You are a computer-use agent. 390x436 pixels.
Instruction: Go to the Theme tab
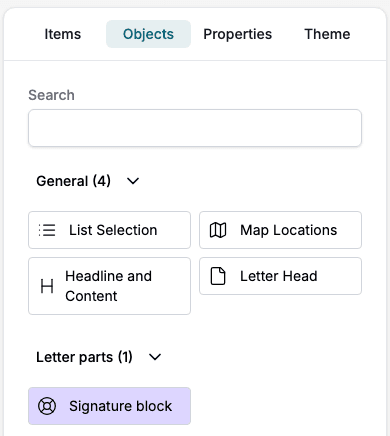[x=327, y=34]
